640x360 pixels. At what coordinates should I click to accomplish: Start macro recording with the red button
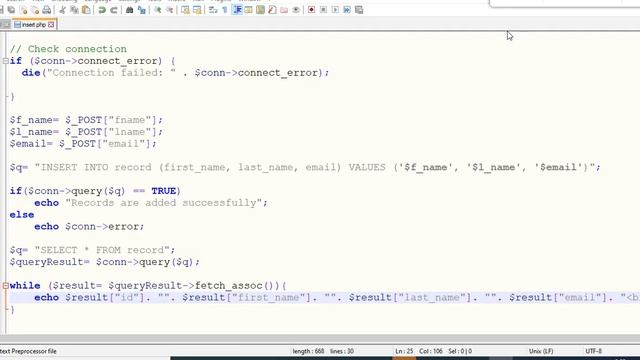tap(311, 10)
